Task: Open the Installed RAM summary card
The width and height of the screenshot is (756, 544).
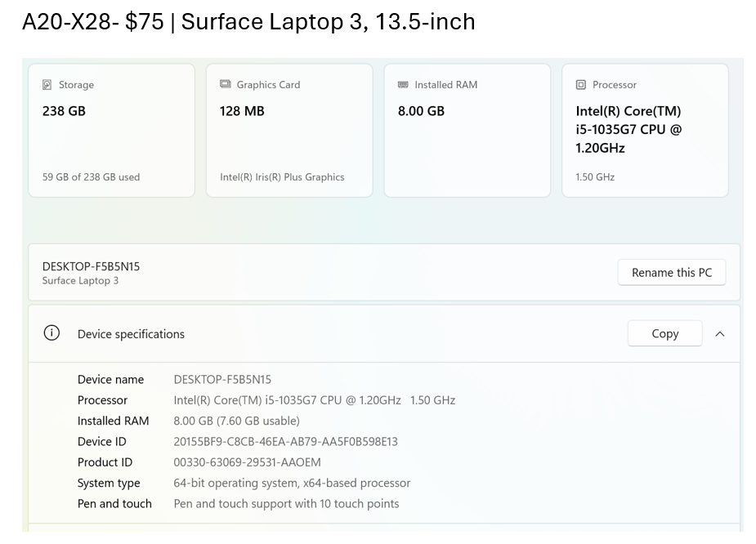Action: click(467, 129)
